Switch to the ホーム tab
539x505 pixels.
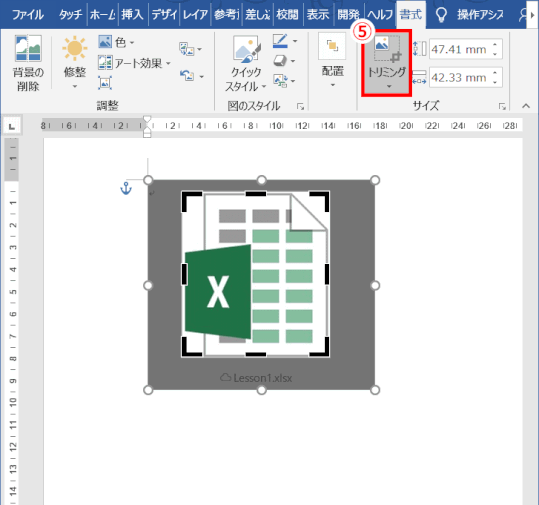[102, 15]
